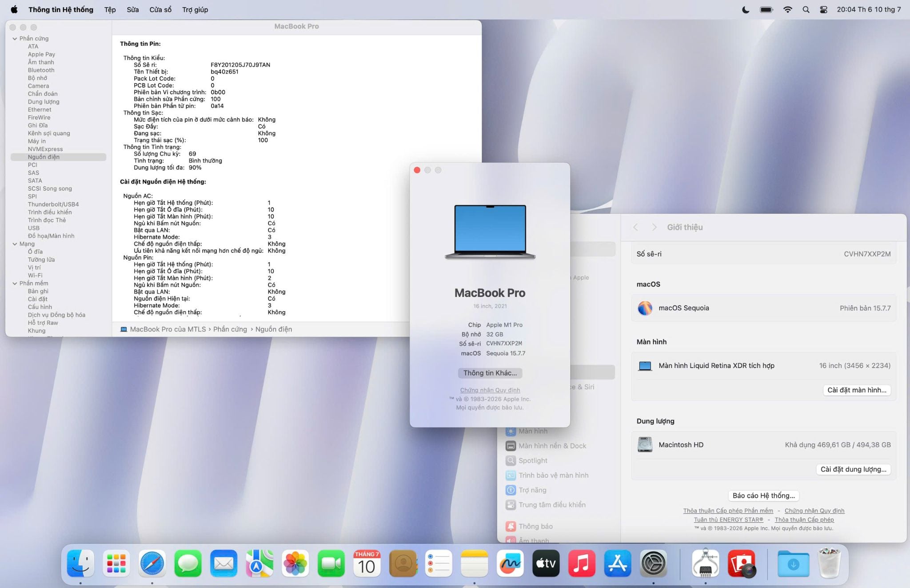Click MacBook Pro của MTLS path item
The image size is (910, 588).
(x=164, y=329)
